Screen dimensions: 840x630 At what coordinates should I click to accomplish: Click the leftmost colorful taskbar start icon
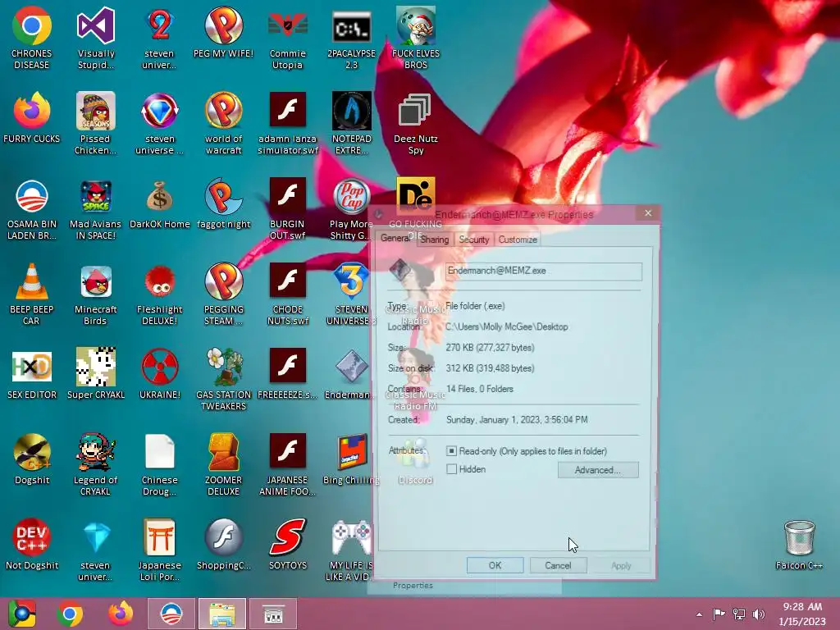[22, 614]
